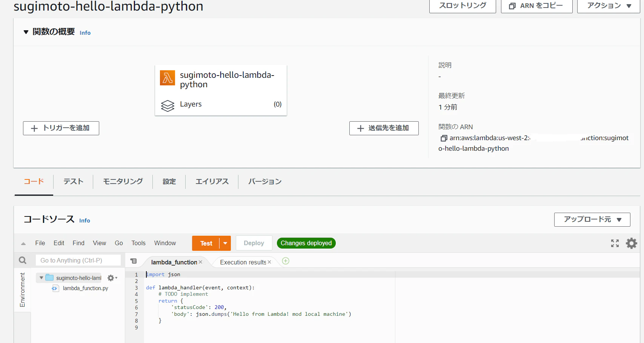The width and height of the screenshot is (644, 343).
Task: Click the 'def lambda_handler(event, context):' line
Action: point(200,288)
